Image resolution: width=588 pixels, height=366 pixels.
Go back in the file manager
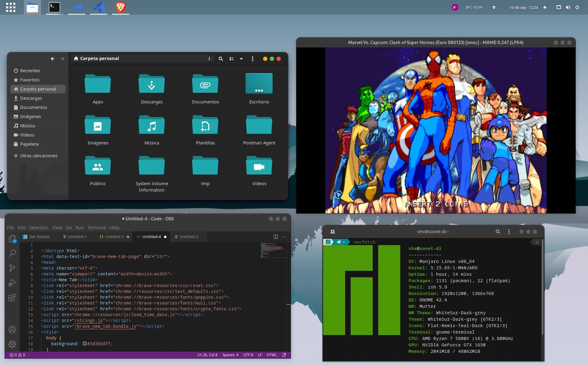click(x=53, y=59)
